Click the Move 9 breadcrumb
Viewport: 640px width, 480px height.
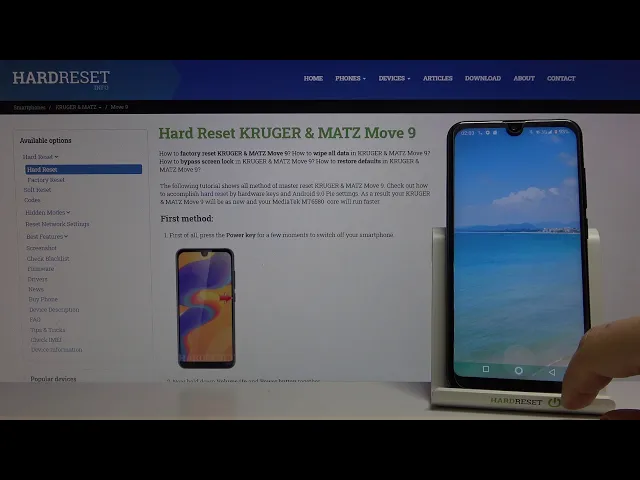[x=119, y=107]
